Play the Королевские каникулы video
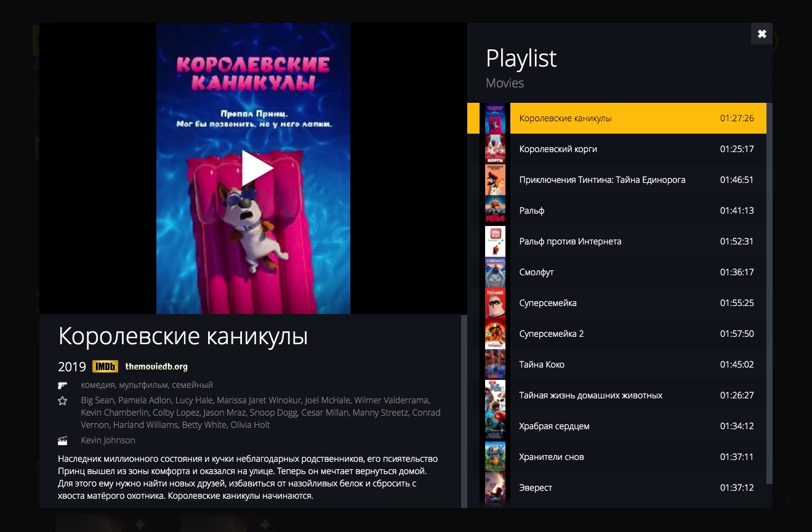Screen dimensions: 812x532 click(257, 168)
